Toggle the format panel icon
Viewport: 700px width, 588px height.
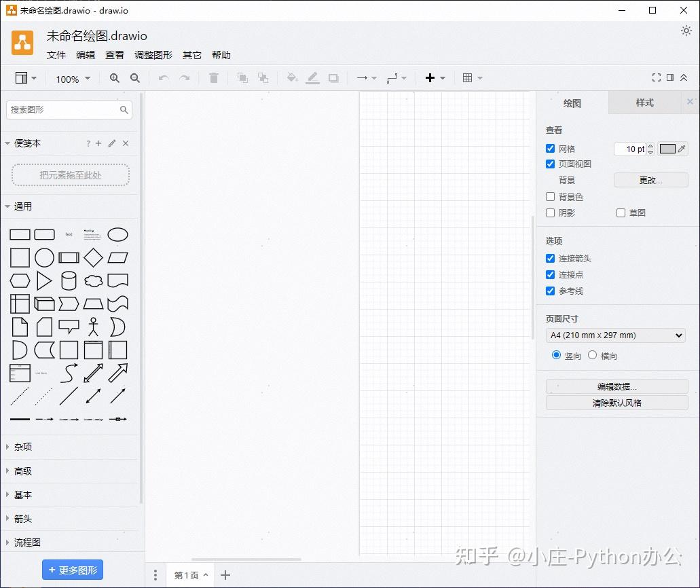(x=670, y=77)
